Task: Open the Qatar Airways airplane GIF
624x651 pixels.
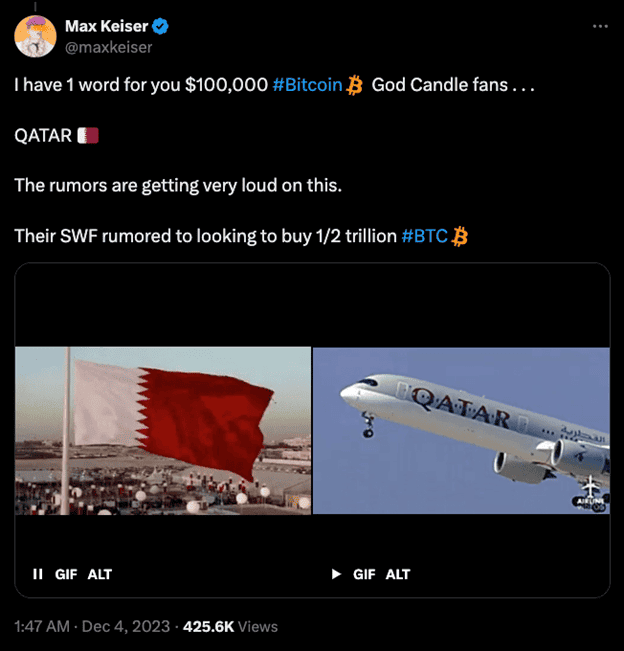Action: [x=461, y=430]
